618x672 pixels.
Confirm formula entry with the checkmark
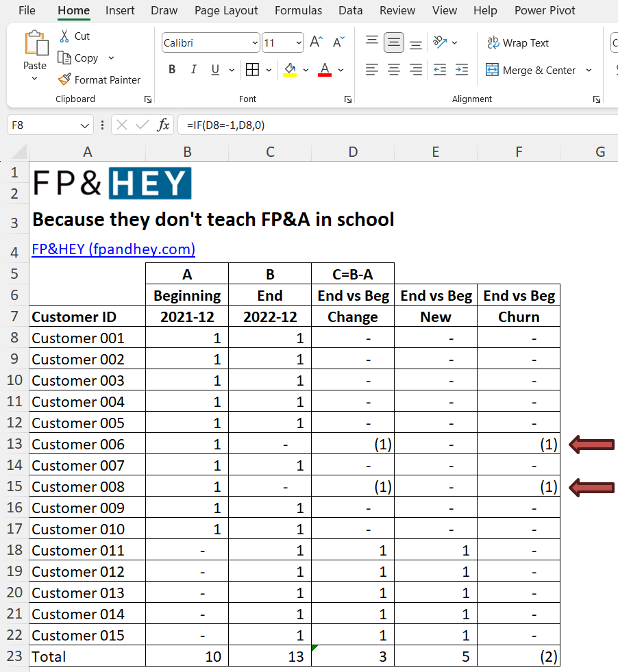click(142, 125)
